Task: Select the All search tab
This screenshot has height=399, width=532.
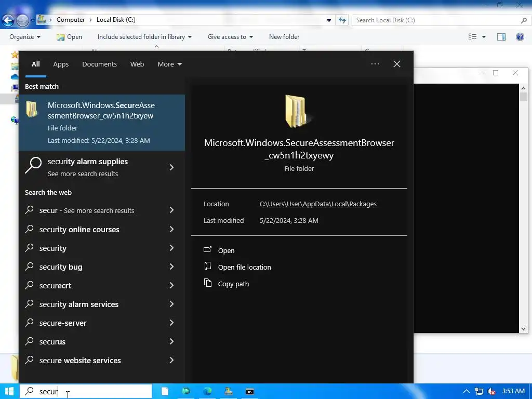Action: [x=36, y=64]
